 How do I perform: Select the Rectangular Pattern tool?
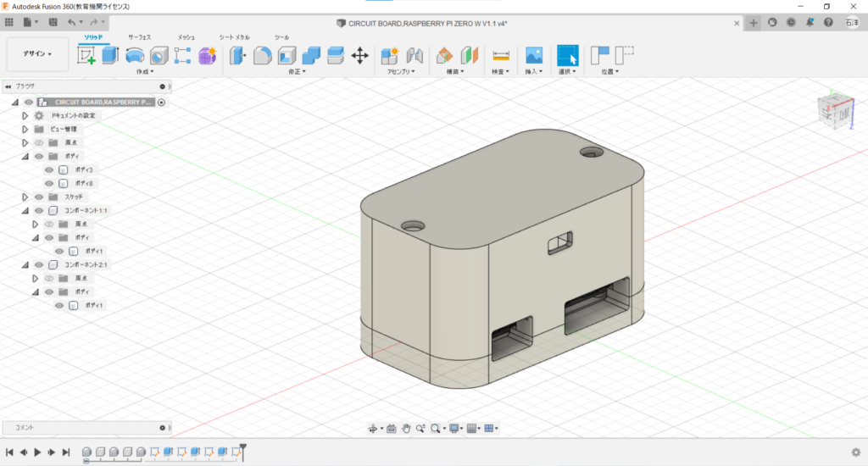coord(183,55)
